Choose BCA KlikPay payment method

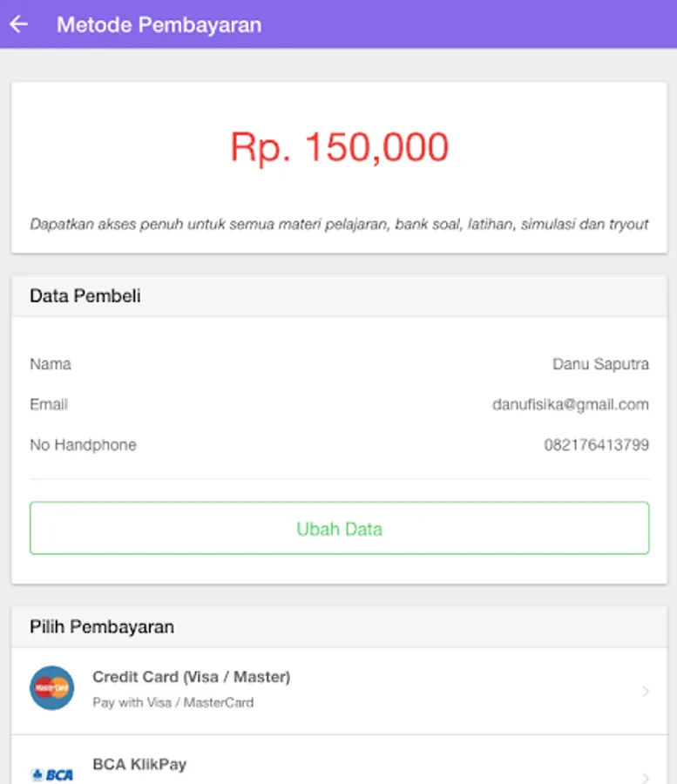pyautogui.click(x=139, y=764)
